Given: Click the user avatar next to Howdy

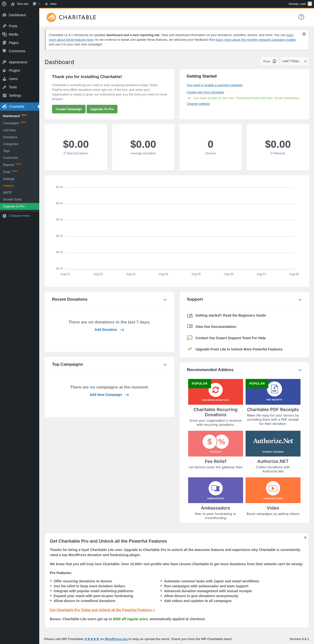Looking at the screenshot, I should 310,4.
